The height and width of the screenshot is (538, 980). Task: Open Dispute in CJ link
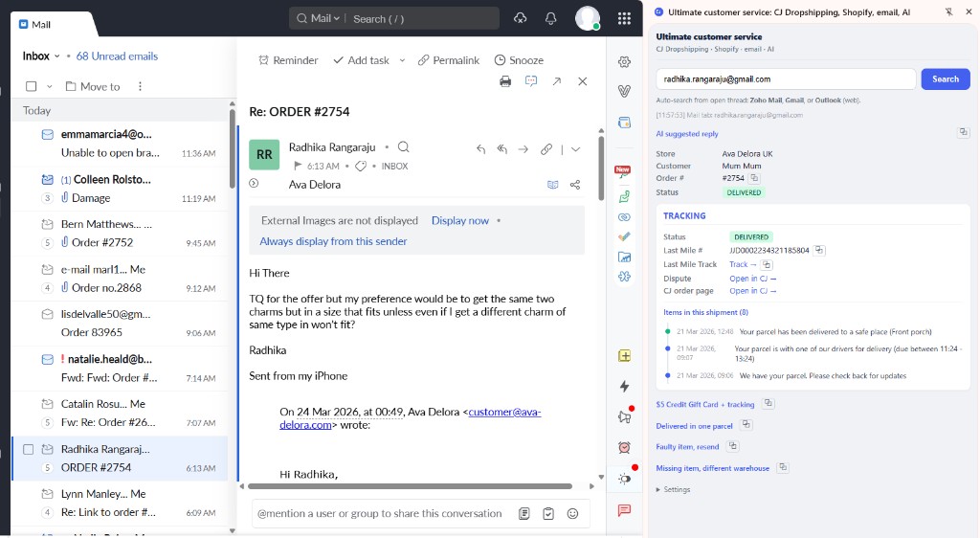[x=752, y=279]
